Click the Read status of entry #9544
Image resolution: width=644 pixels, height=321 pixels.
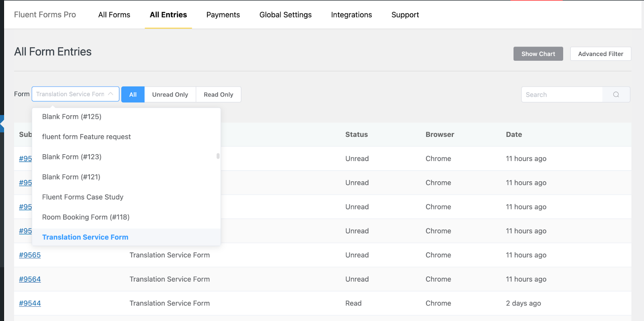click(353, 303)
